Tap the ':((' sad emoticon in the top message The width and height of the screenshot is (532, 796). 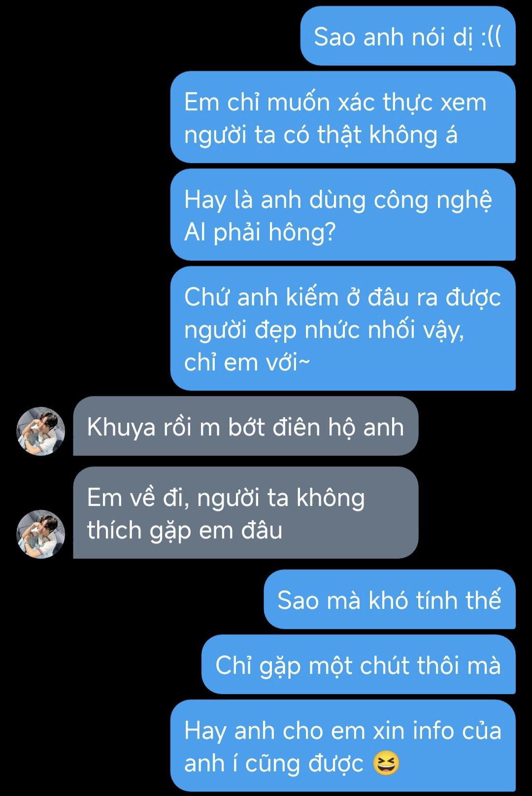(x=491, y=37)
